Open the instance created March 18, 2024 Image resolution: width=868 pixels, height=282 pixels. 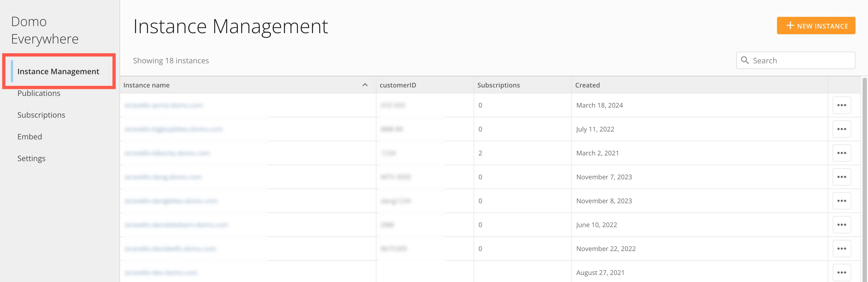(x=163, y=105)
